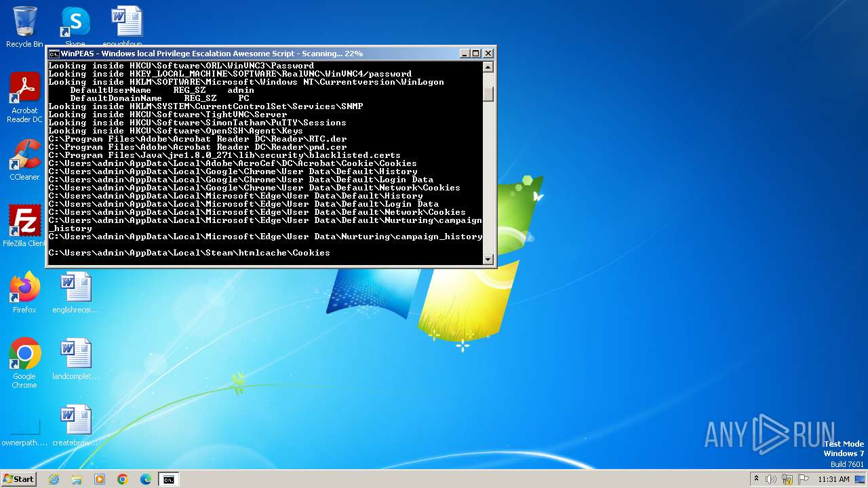
Task: Click the OpenSSH\Agent\Keys line
Action: (176, 131)
